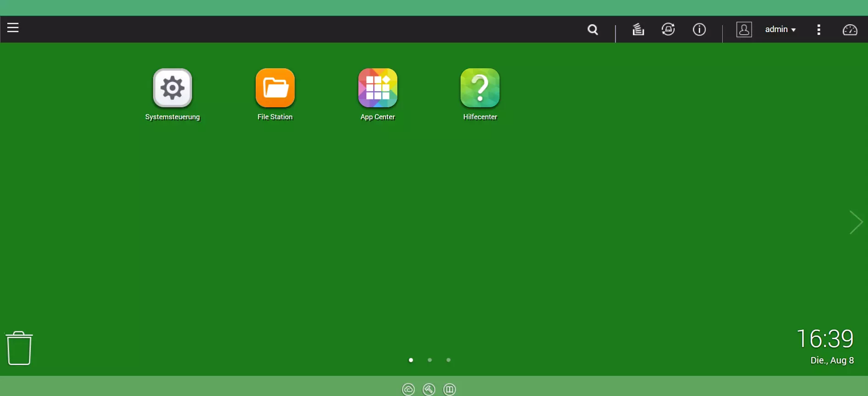868x396 pixels.
Task: Open Systemsteuerung control panel
Action: tap(172, 88)
